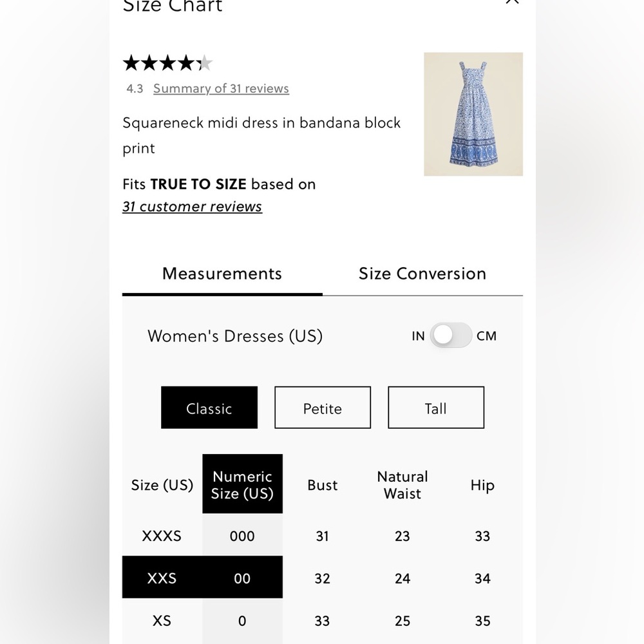Open Summary of 31 reviews link
The image size is (644, 644).
coord(221,89)
